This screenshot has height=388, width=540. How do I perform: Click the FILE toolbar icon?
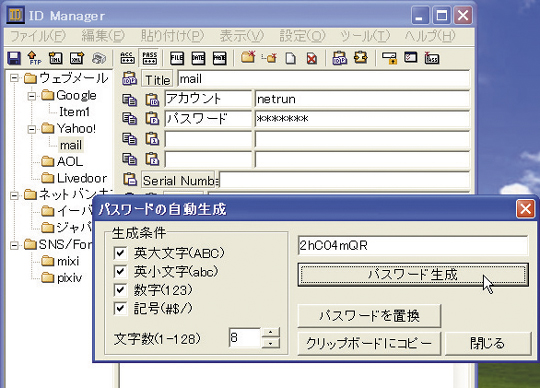pos(177,58)
